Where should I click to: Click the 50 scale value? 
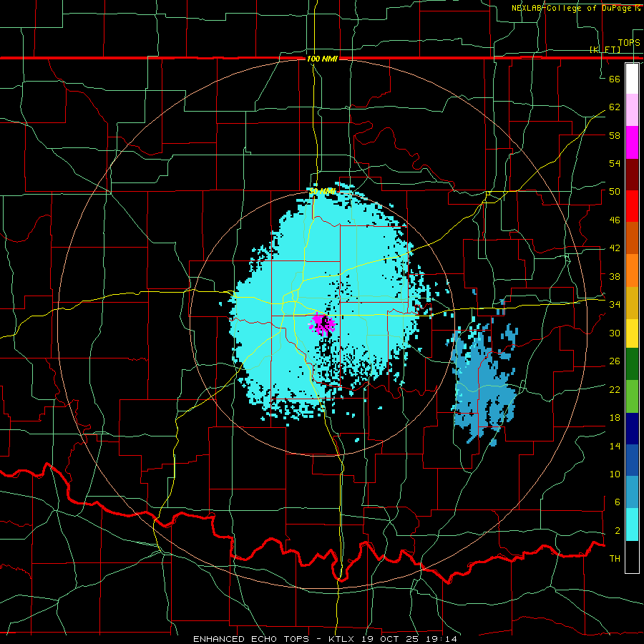615,191
